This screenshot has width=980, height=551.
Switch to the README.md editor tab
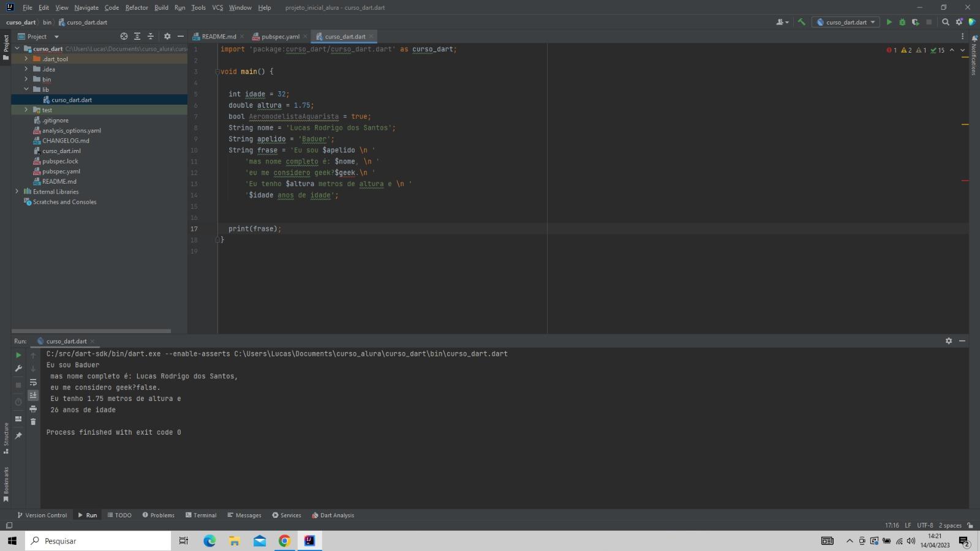point(219,36)
